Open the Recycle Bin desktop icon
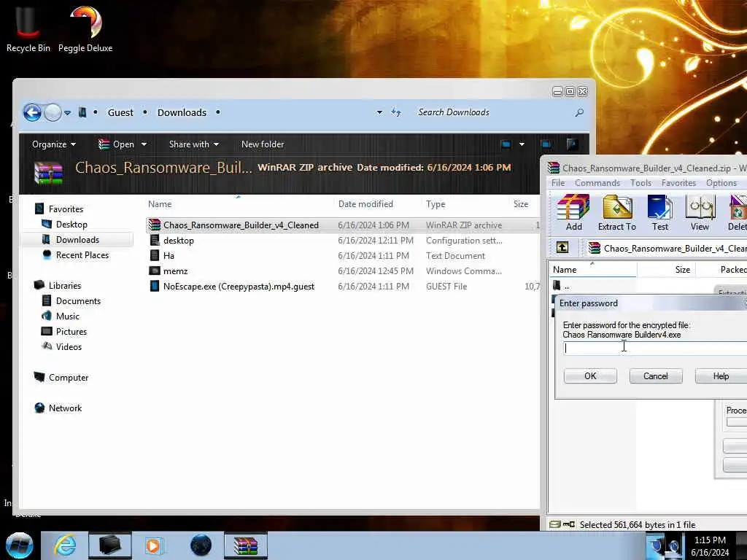 point(28,29)
